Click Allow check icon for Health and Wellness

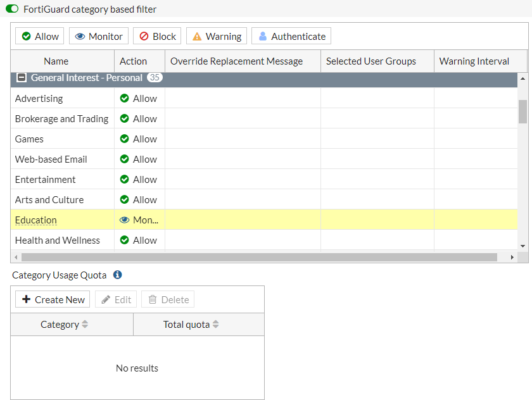[125, 240]
